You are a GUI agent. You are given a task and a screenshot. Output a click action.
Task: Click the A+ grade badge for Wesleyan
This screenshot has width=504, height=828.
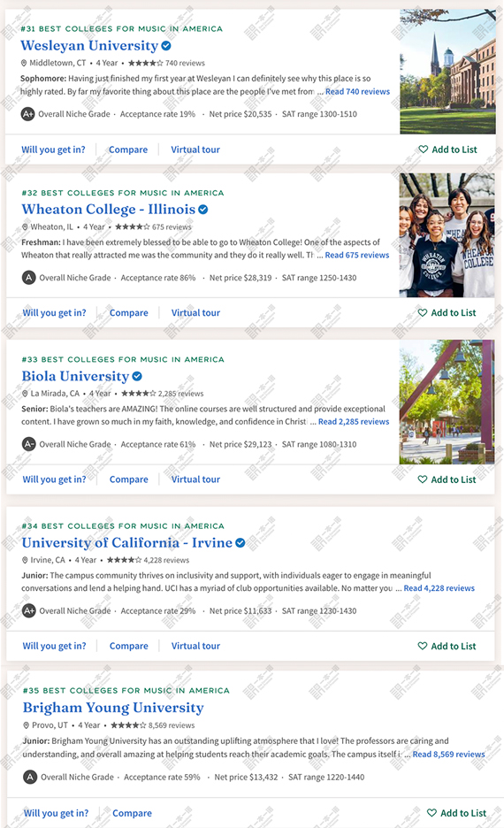[x=27, y=114]
